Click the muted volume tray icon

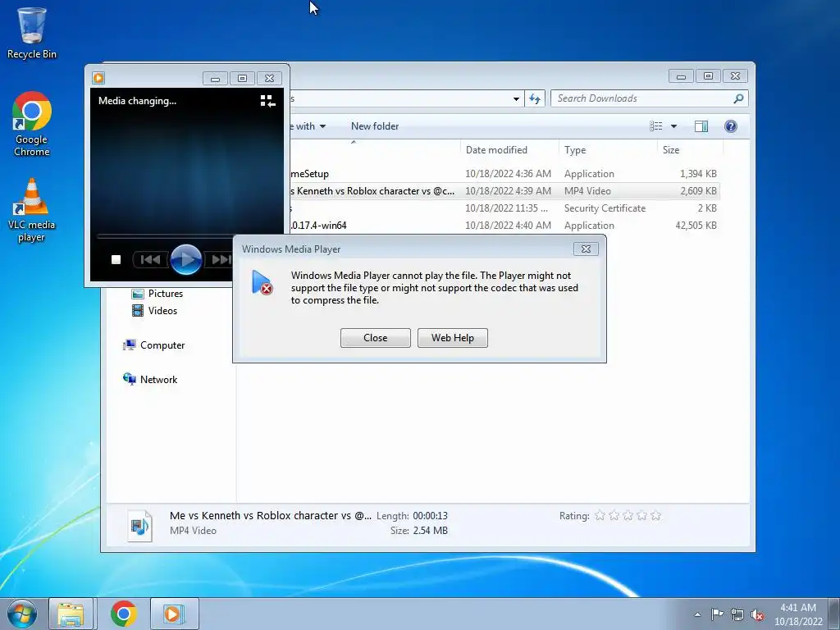(757, 614)
